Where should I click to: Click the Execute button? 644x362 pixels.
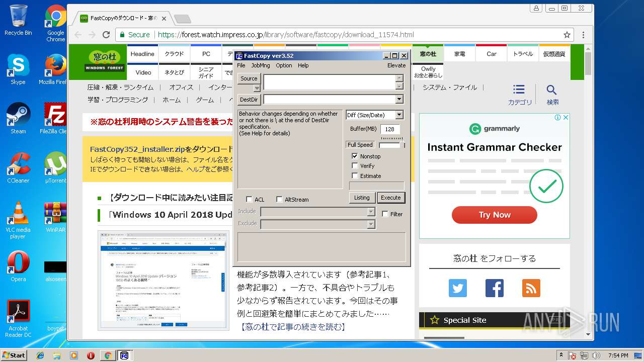[391, 198]
